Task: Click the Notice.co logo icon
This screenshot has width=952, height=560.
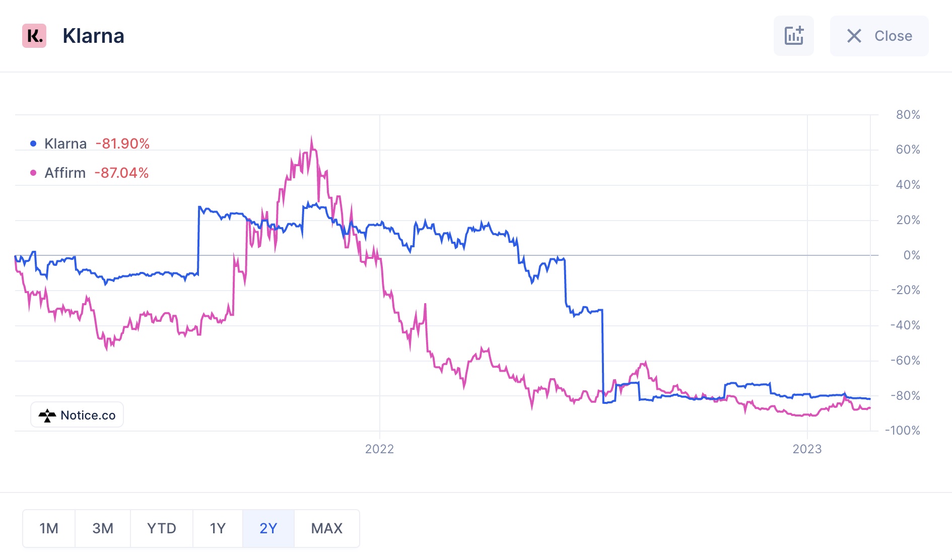Action: (x=47, y=415)
